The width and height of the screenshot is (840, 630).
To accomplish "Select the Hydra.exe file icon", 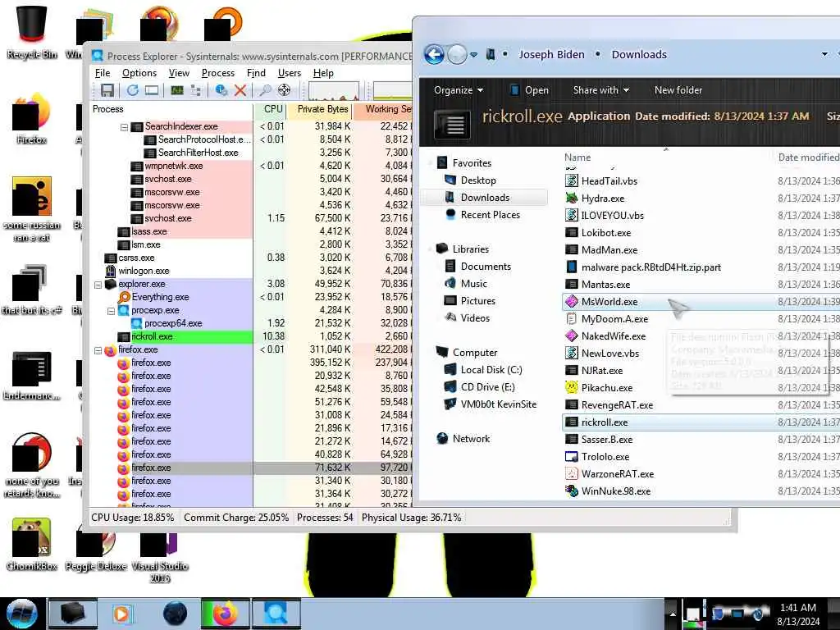I will [572, 199].
